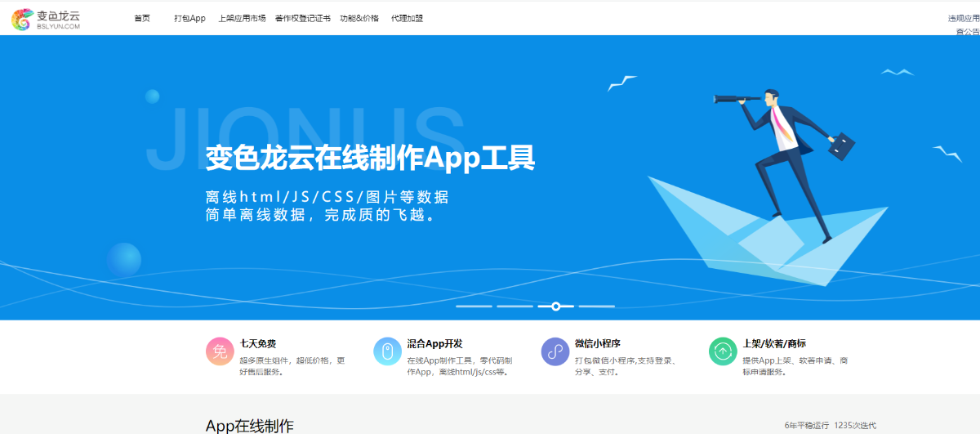Go to 上架应用市场 in navigation
Screen dimensions: 980x434
(x=242, y=18)
